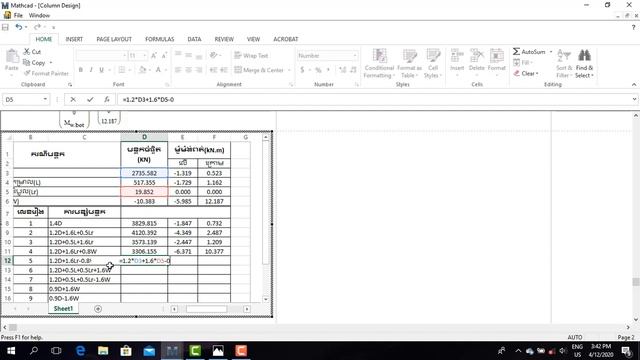Open the Number format combo box
This screenshot has height=360, width=640.
tap(327, 56)
